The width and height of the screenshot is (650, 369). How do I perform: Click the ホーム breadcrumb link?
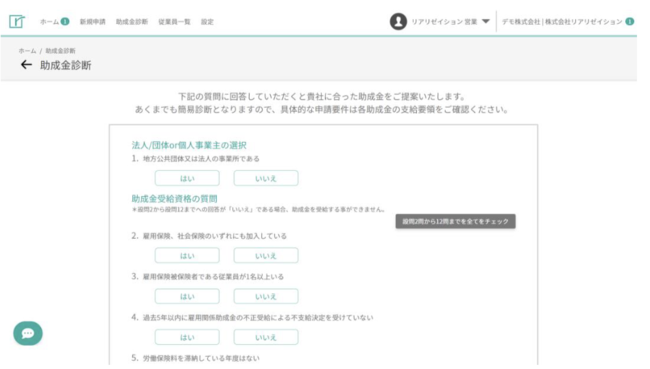(27, 51)
